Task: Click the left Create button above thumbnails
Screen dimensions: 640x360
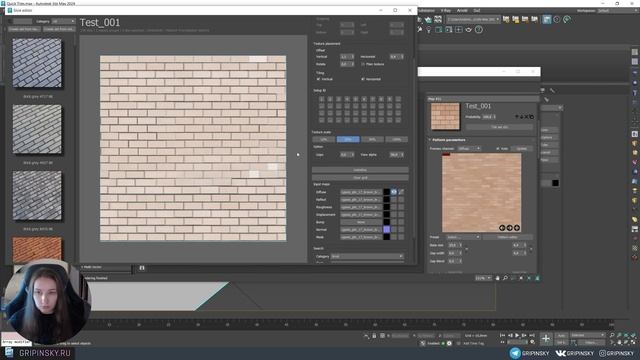Action: pyautogui.click(x=24, y=29)
